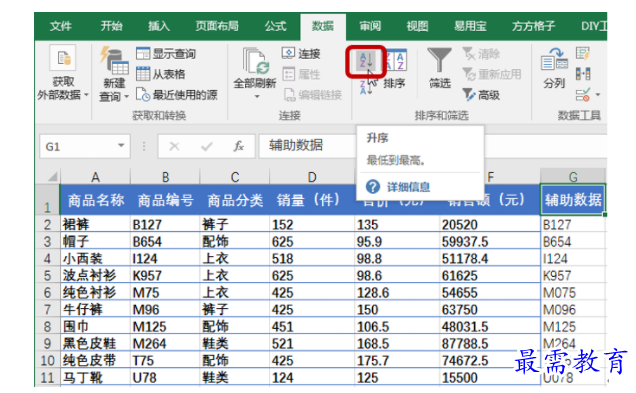Screen dimensions: 636x393
Task: Click the formula bar cancel X
Action: [174, 146]
